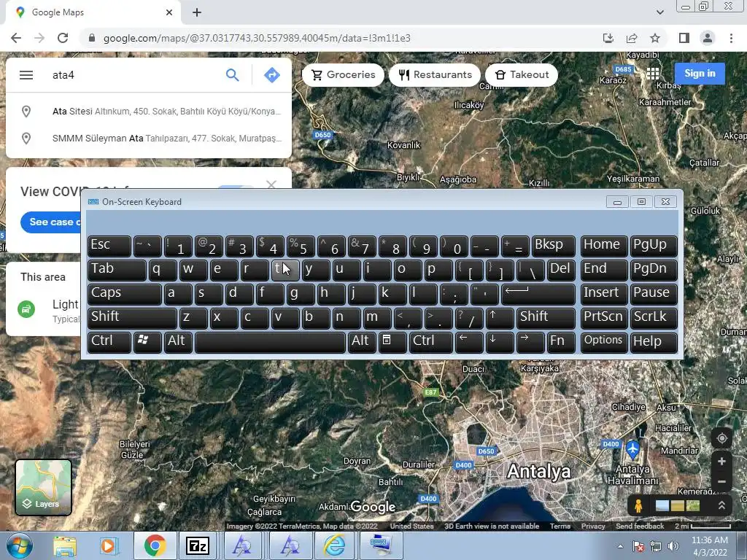
Task: Toggle the right Shift key on keyboard
Action: tap(546, 318)
